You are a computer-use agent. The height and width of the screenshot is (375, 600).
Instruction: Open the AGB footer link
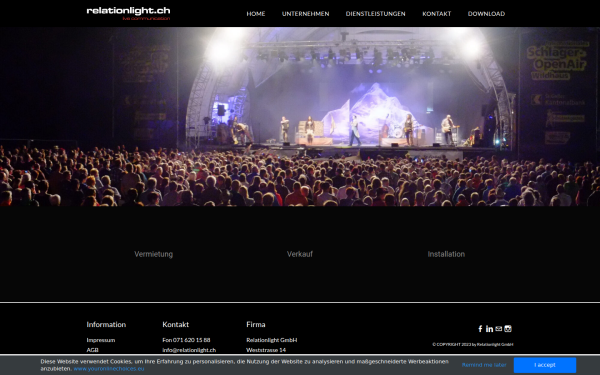[92, 350]
